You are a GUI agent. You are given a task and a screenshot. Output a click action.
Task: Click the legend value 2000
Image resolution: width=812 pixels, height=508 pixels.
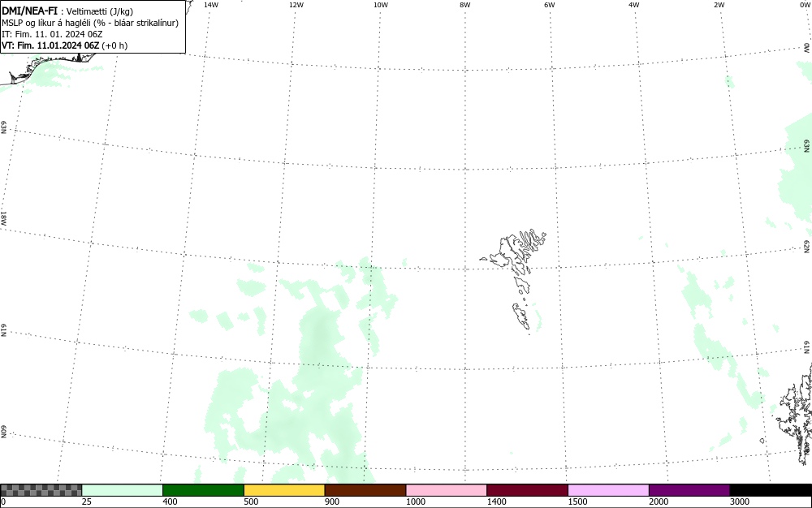coord(659,502)
